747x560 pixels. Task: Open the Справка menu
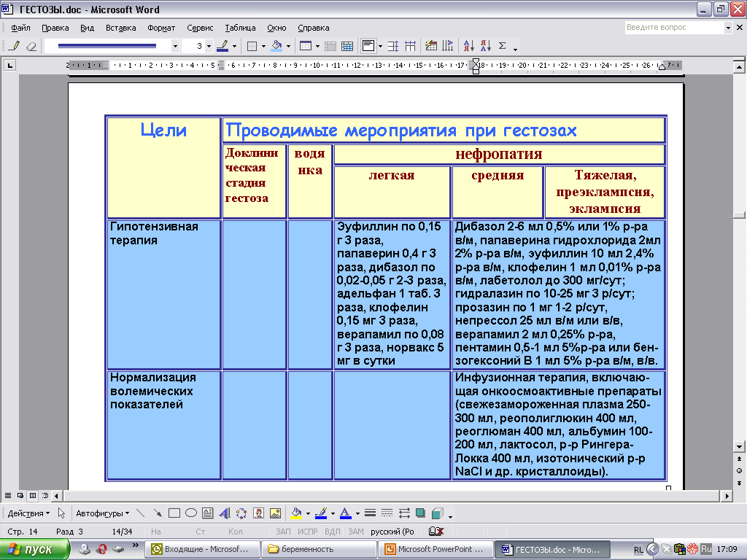314,28
